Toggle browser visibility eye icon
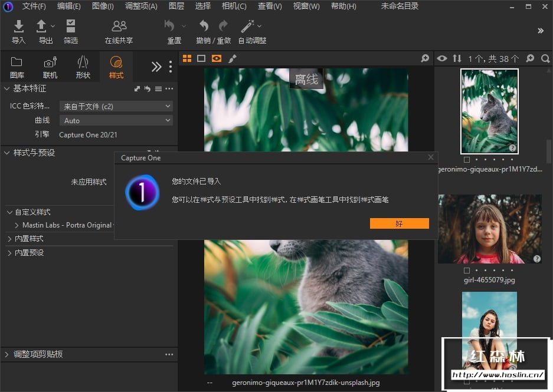553x392 pixels. coord(442,58)
